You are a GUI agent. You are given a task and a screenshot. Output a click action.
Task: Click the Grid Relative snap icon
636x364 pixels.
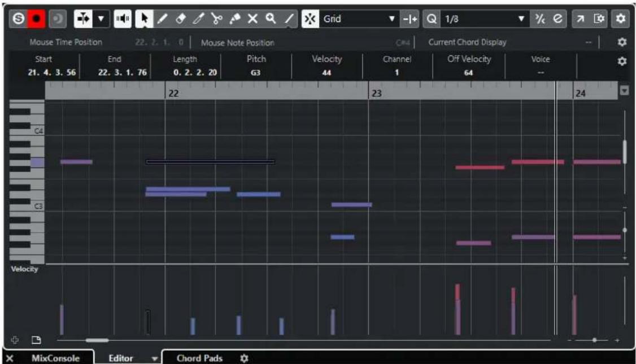tap(410, 19)
